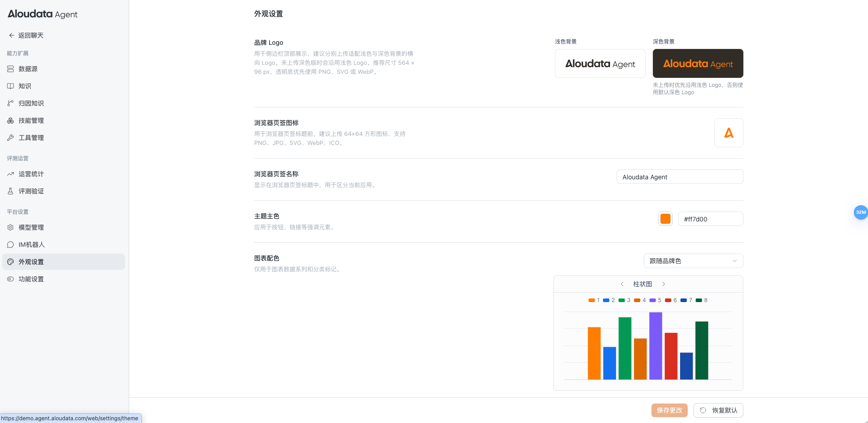This screenshot has height=423, width=868.
Task: Click the 品牌 Logo section title
Action: [269, 43]
